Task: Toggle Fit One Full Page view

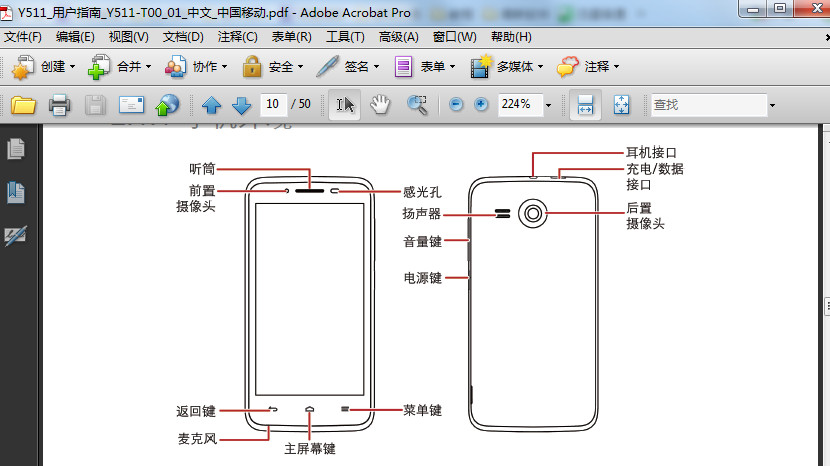Action: 620,105
